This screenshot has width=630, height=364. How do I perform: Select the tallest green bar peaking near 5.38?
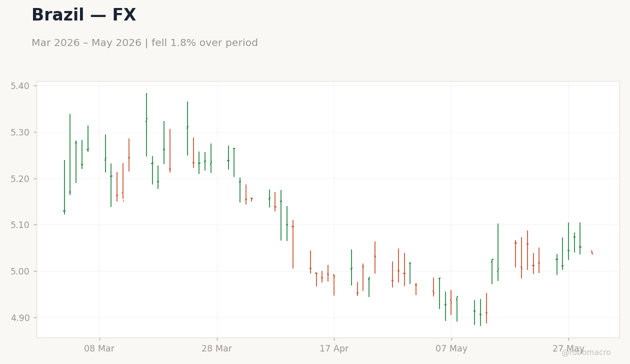point(146,124)
